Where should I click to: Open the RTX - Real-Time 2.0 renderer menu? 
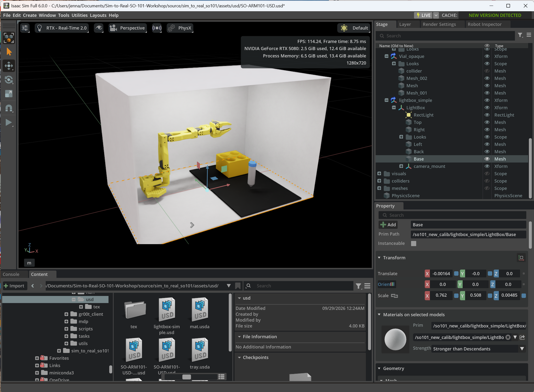pos(62,28)
